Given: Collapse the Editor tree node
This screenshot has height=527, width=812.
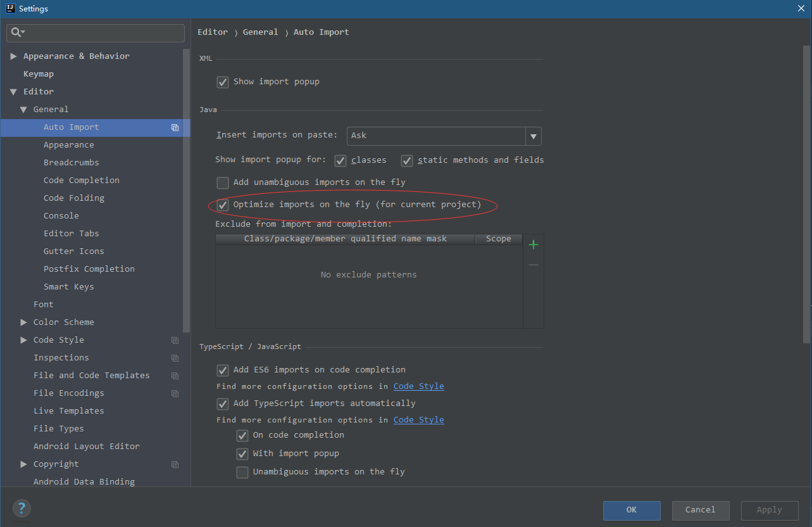Looking at the screenshot, I should point(14,91).
